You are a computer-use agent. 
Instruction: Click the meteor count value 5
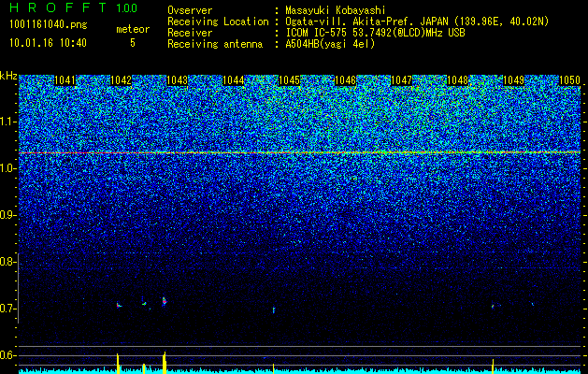133,43
